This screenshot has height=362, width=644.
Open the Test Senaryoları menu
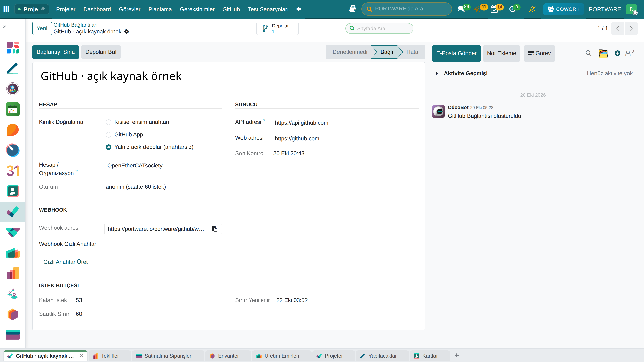pyautogui.click(x=268, y=9)
